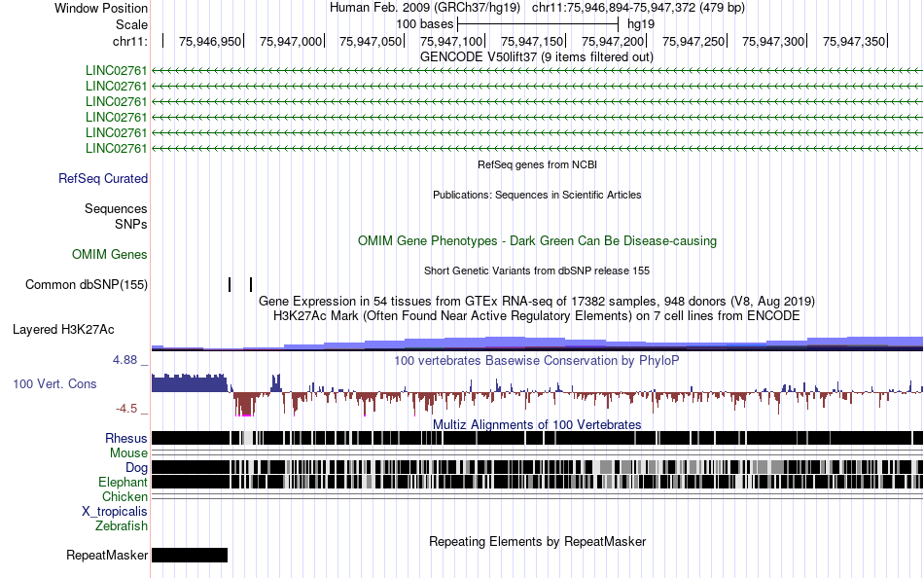Open the RefSeq Curated track label
The image size is (924, 578).
click(x=102, y=178)
